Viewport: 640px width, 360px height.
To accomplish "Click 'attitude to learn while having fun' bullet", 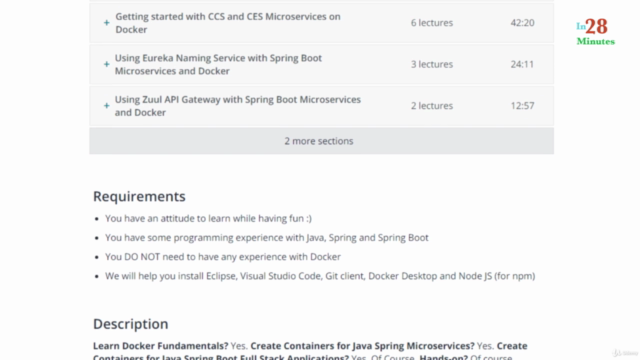I will pyautogui.click(x=208, y=218).
